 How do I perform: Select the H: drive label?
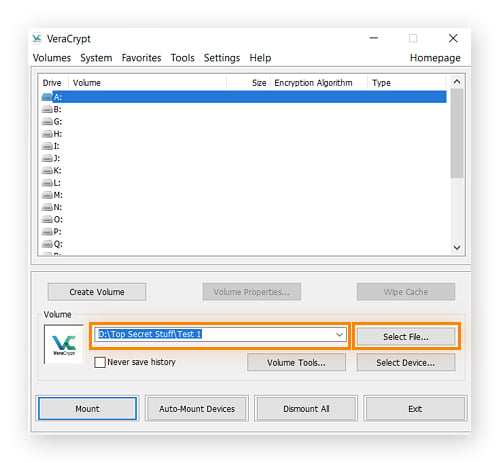[x=58, y=134]
